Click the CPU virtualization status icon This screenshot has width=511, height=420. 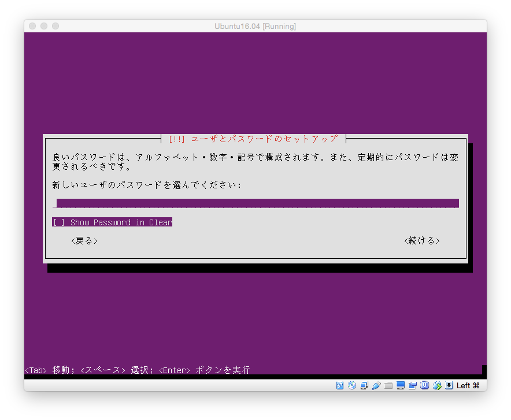(425, 385)
